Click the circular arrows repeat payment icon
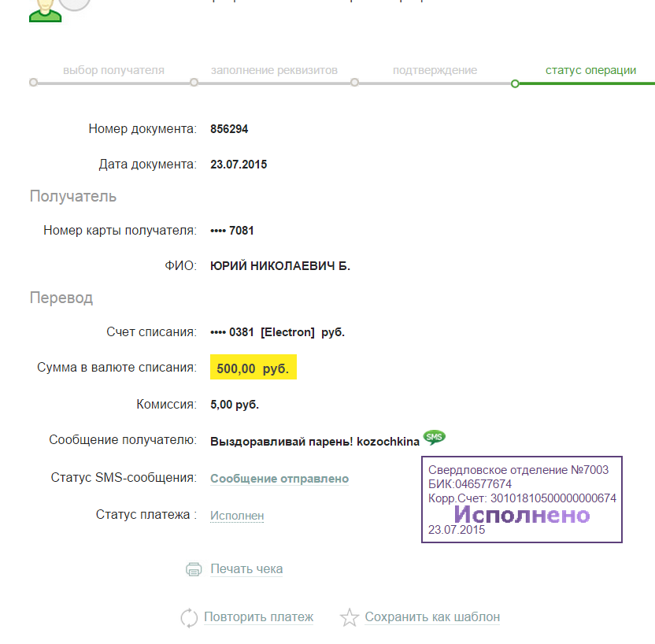Viewport: 655px width, 644px height. 189,618
